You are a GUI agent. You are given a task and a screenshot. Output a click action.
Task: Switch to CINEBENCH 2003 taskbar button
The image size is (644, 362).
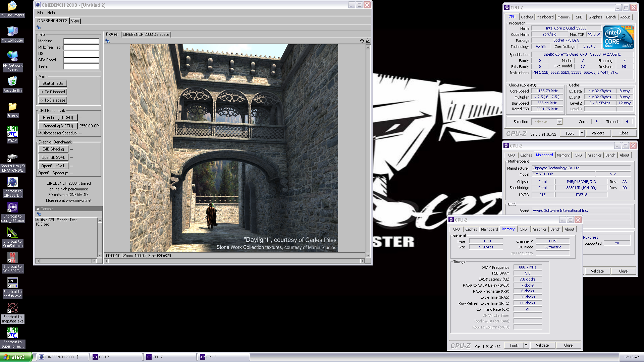coord(62,357)
